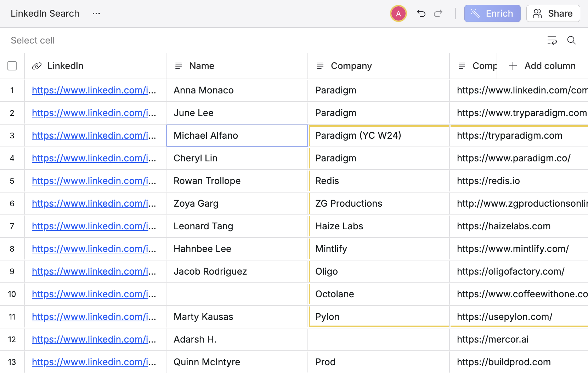Viewport: 588px width, 373px height.
Task: Select the Marty Kausas cell
Action: click(x=237, y=317)
